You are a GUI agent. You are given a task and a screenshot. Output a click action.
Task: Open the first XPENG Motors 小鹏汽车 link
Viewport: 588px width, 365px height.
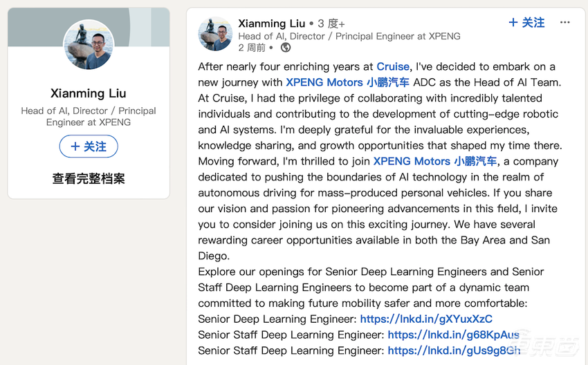(347, 82)
